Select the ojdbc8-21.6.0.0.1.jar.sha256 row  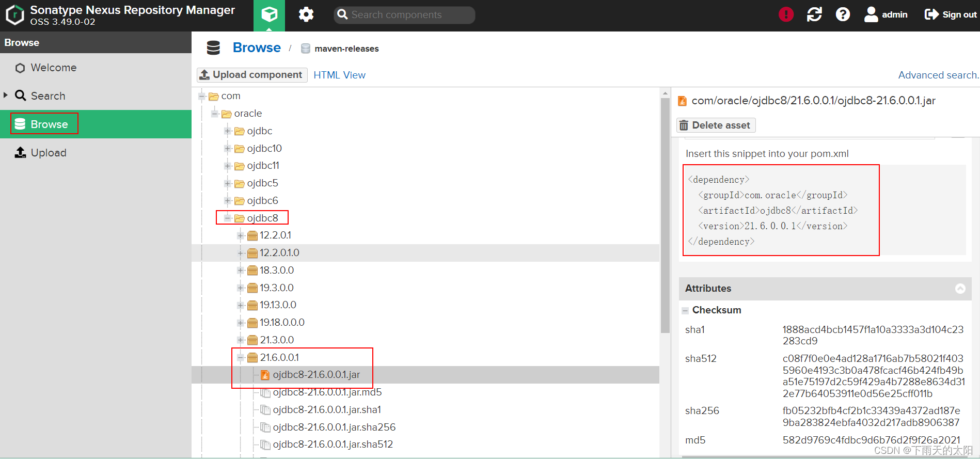click(x=425, y=427)
